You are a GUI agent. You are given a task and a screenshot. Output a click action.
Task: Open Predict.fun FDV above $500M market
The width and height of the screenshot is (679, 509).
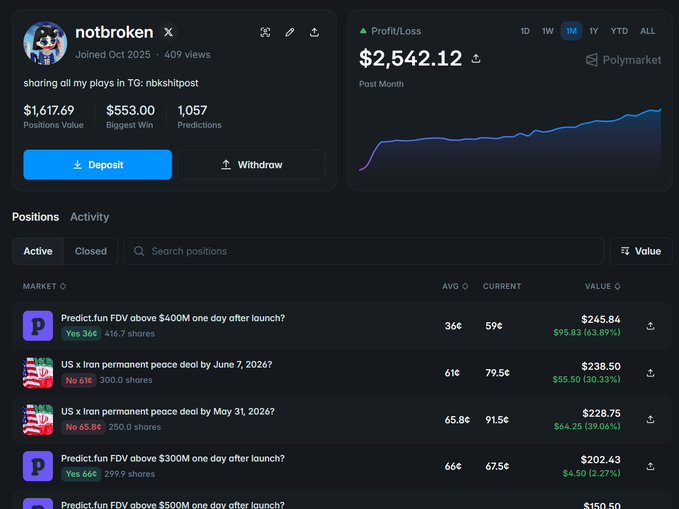[173, 505]
